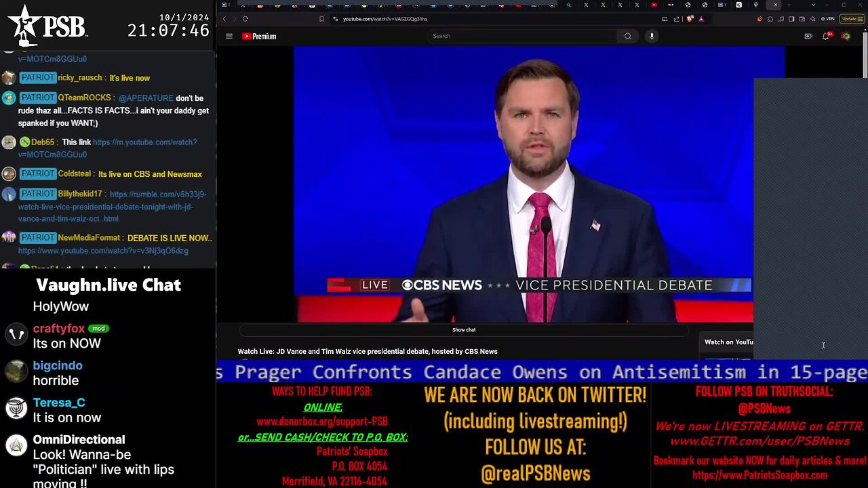The width and height of the screenshot is (868, 488).
Task: Click the YouTube Search input field
Action: click(x=522, y=36)
